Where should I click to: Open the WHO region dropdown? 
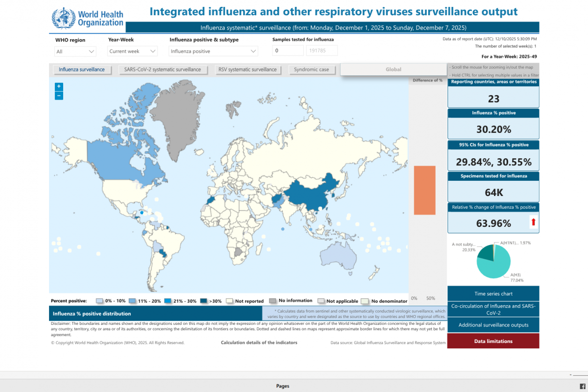75,51
